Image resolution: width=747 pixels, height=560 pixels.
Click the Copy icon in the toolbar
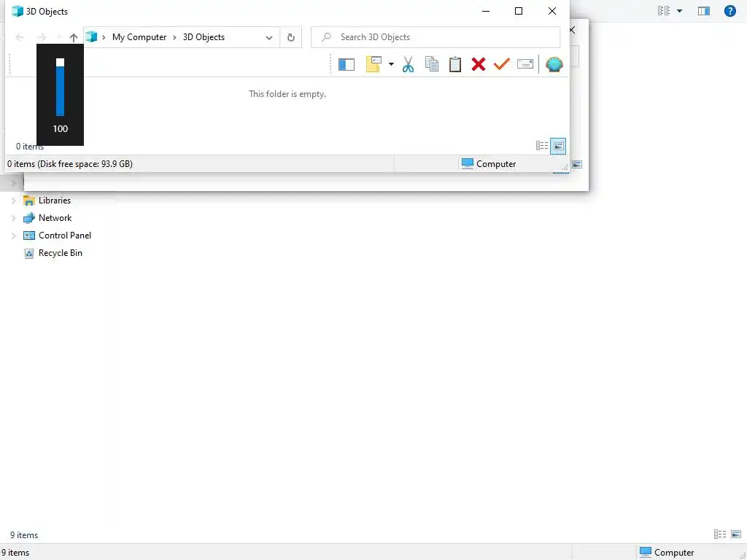coord(432,64)
